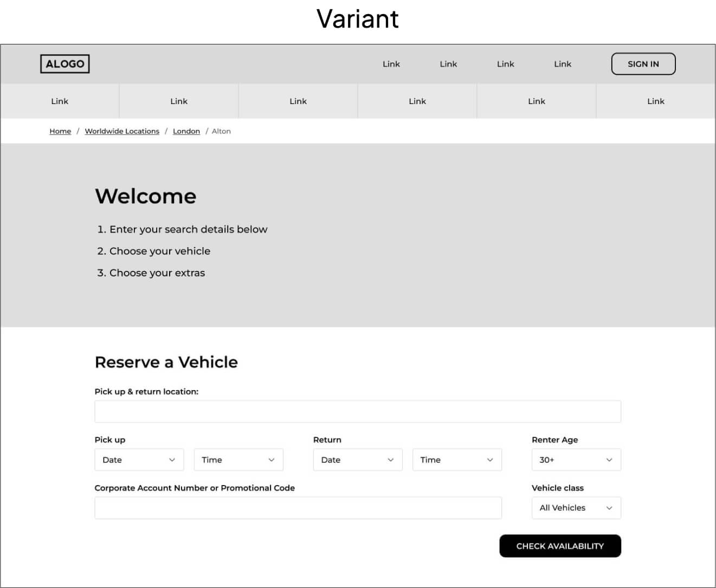Viewport: 716px width, 588px height.
Task: Open the Pick up Date dropdown
Action: 139,460
